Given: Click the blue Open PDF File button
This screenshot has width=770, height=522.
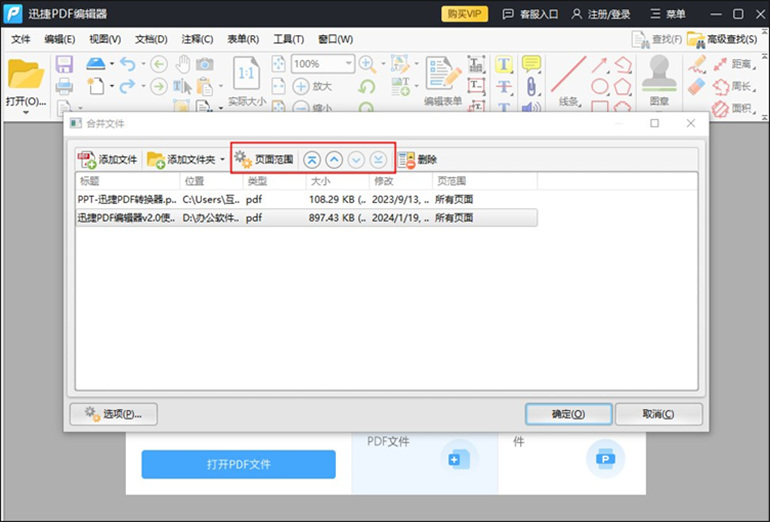Looking at the screenshot, I should click(239, 464).
